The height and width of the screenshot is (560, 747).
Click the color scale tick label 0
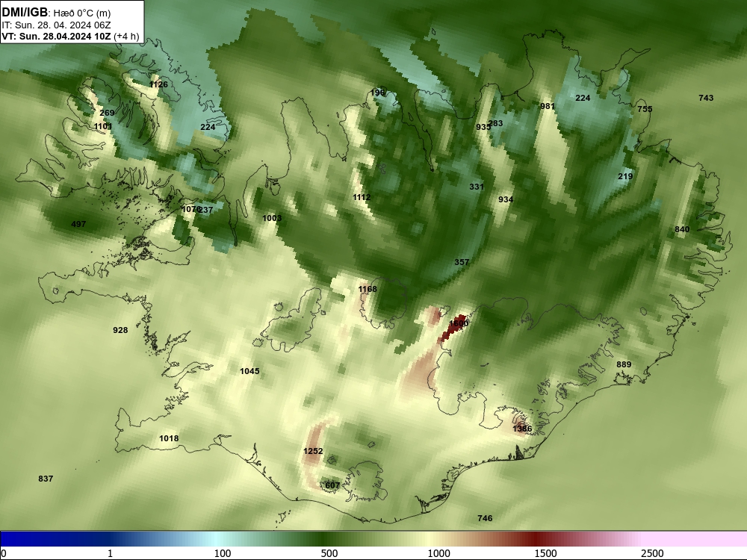click(x=4, y=553)
